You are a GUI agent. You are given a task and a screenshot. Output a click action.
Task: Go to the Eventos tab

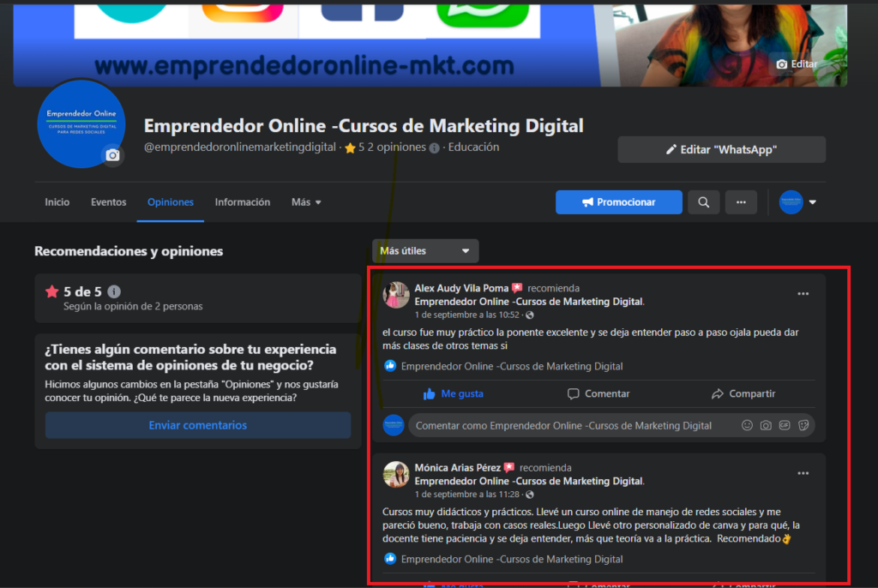pos(108,202)
